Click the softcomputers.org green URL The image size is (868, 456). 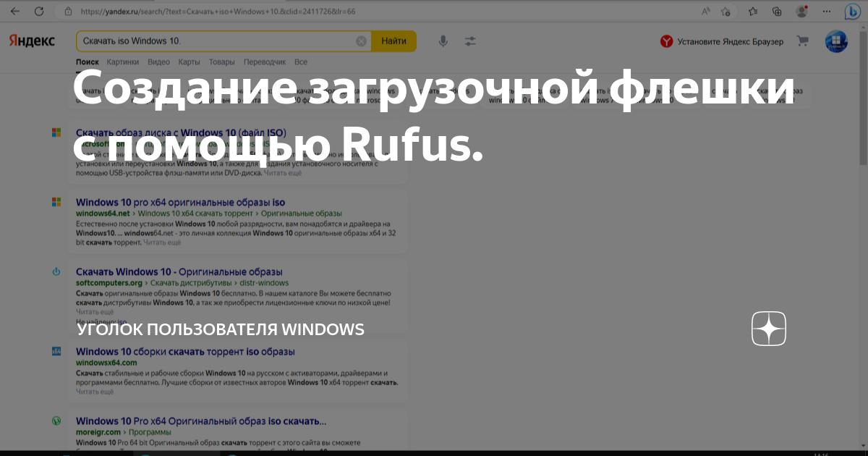tap(109, 283)
